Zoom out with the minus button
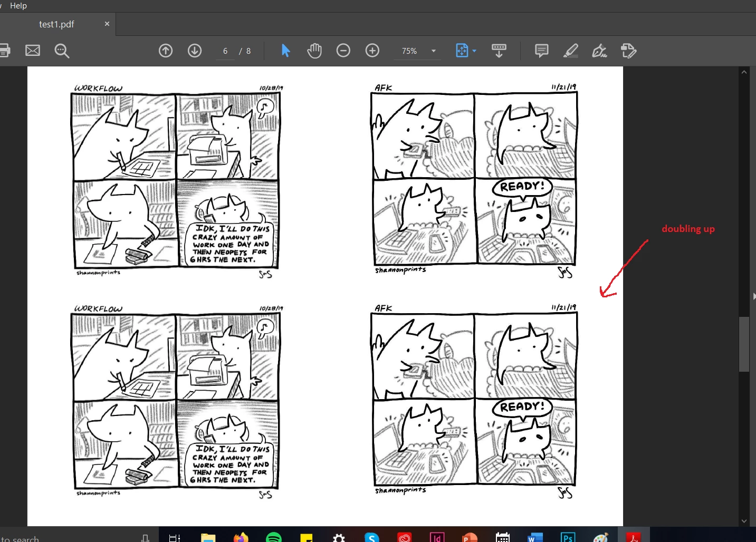The image size is (756, 542). point(343,51)
